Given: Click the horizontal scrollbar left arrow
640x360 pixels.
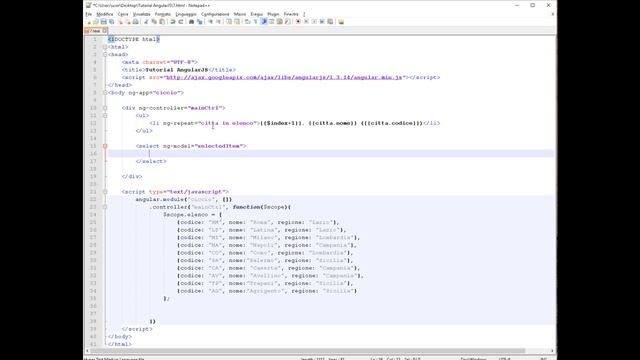Looking at the screenshot, I should (x=87, y=351).
